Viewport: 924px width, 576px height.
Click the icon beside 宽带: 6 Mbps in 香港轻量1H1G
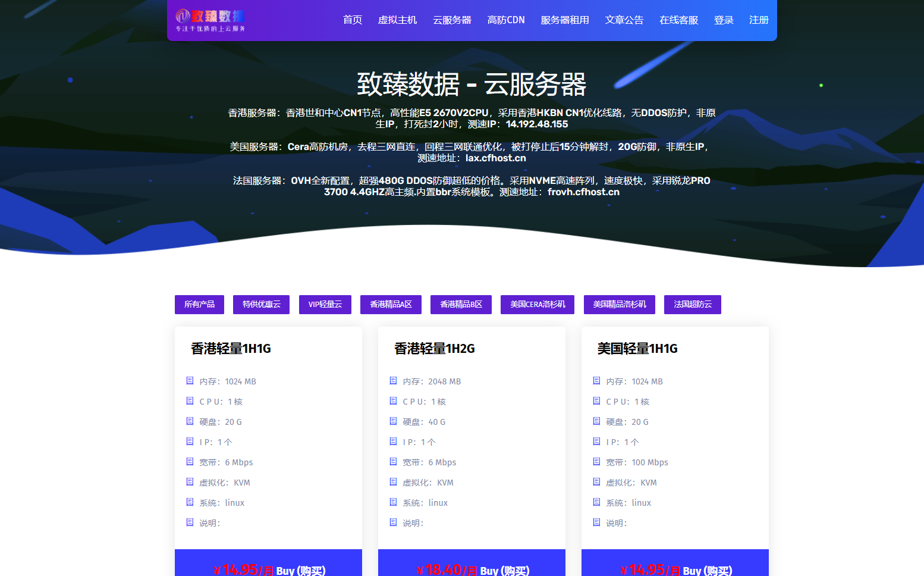coord(190,462)
